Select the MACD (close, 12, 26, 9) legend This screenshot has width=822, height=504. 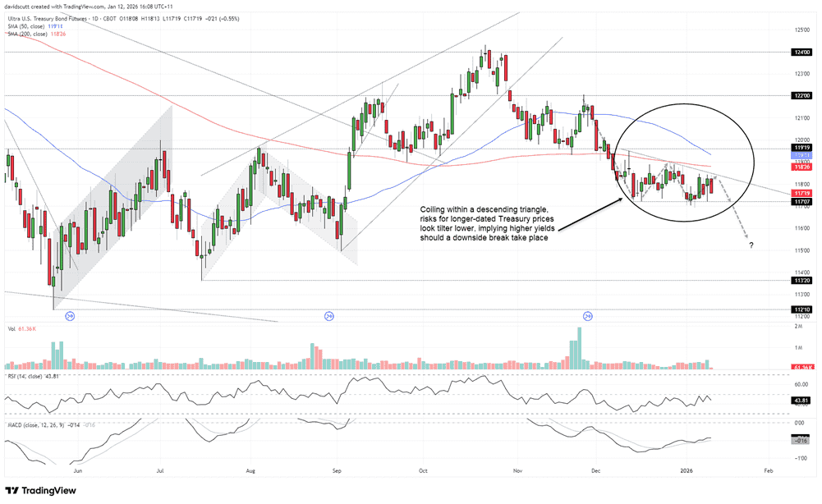[35, 425]
